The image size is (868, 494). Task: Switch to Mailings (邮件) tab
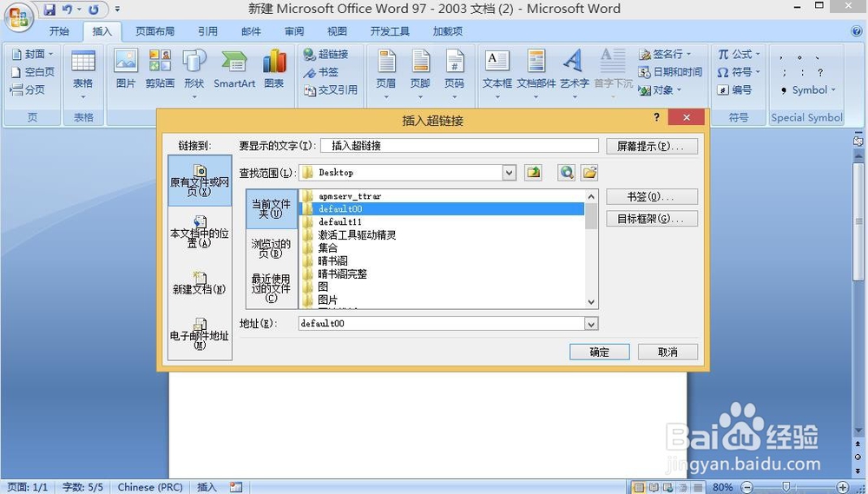pyautogui.click(x=251, y=31)
